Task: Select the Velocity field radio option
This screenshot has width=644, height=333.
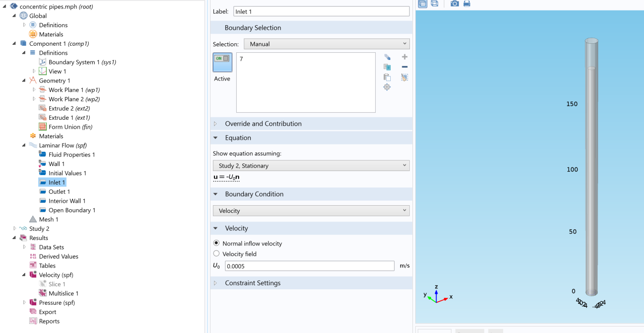Action: (x=217, y=254)
